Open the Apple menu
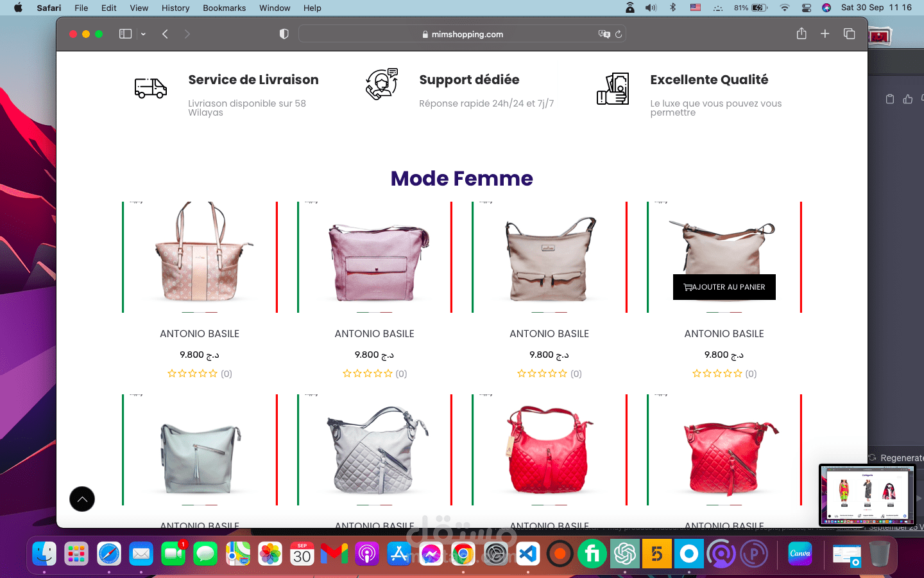This screenshot has height=578, width=924. 18,8
